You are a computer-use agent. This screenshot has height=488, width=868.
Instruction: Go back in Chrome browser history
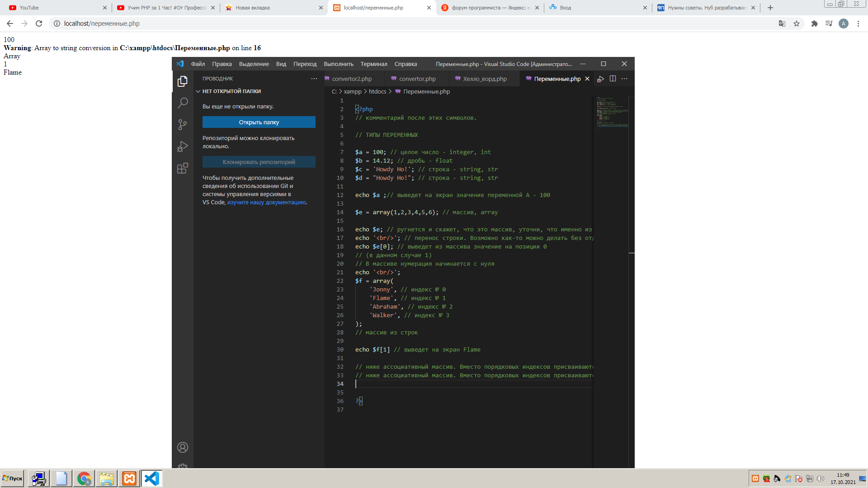pyautogui.click(x=10, y=23)
